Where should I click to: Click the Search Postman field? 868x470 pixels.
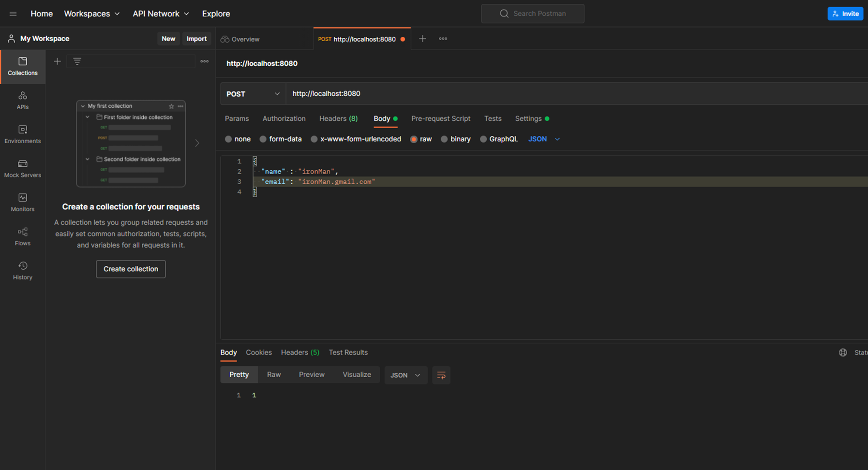pyautogui.click(x=533, y=14)
